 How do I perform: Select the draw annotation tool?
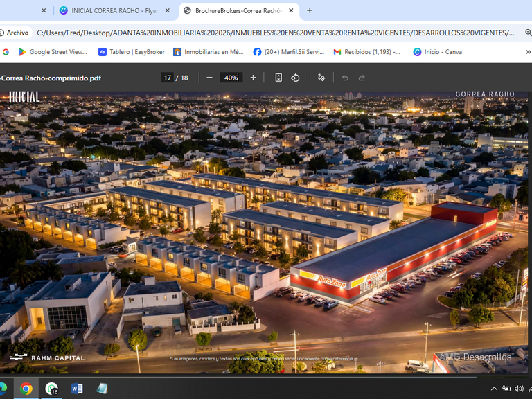pyautogui.click(x=321, y=78)
